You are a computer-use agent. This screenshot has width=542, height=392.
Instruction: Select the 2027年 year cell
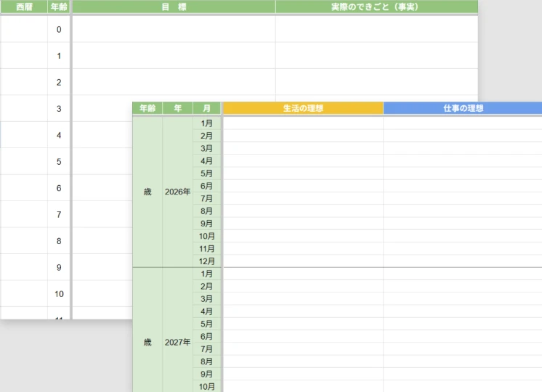177,342
